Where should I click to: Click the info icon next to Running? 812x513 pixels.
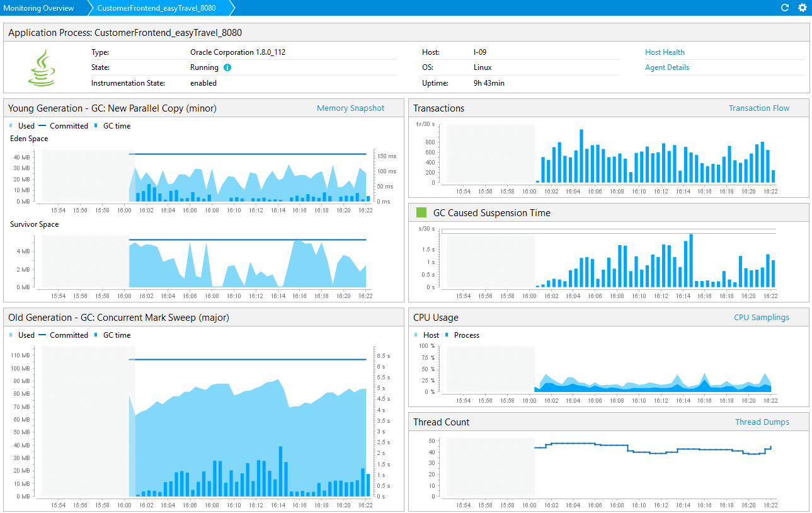point(227,67)
